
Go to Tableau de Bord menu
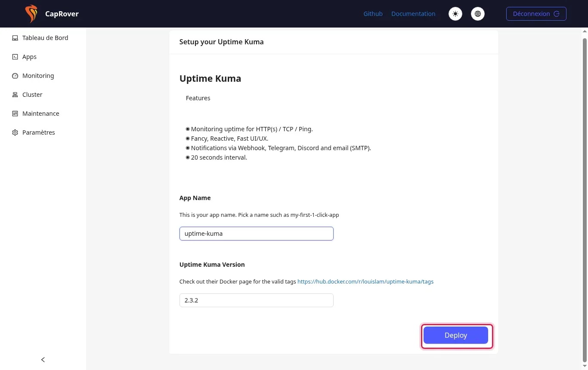point(43,38)
